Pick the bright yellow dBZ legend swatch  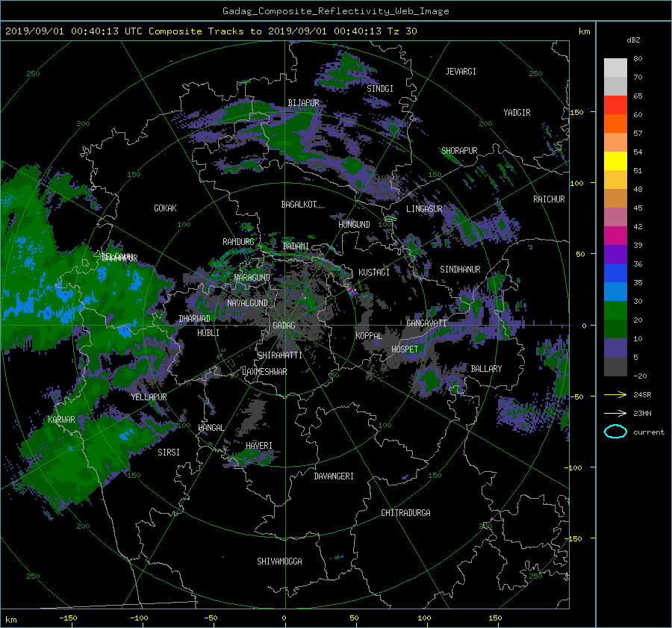615,161
